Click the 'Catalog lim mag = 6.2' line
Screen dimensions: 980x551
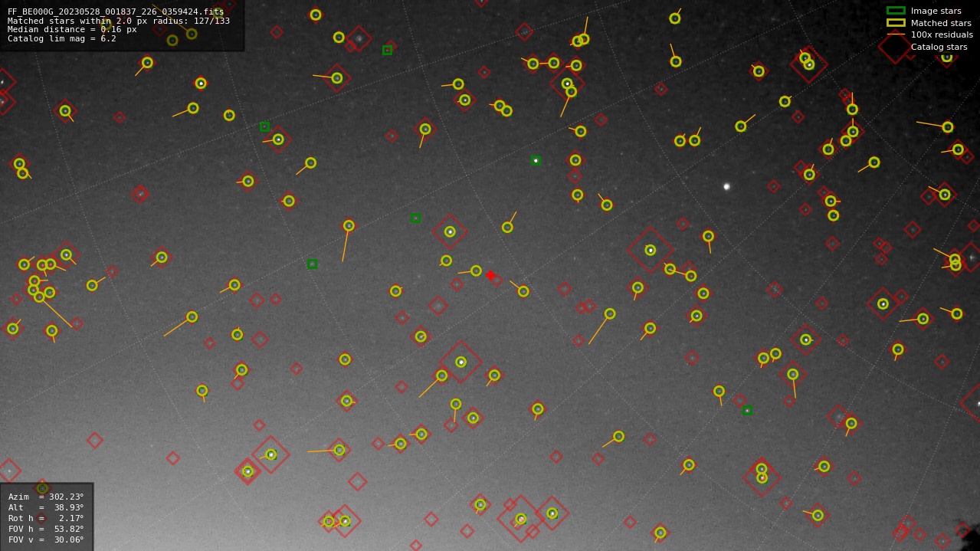[x=62, y=38]
